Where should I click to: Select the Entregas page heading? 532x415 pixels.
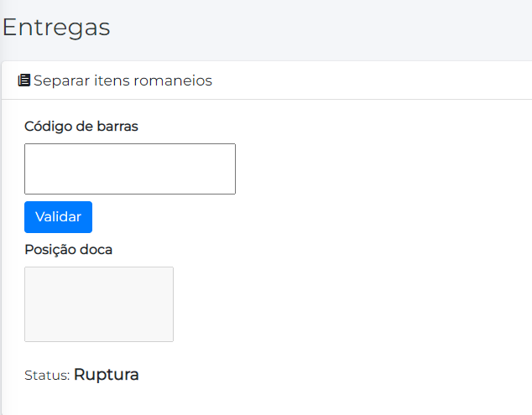click(x=56, y=27)
